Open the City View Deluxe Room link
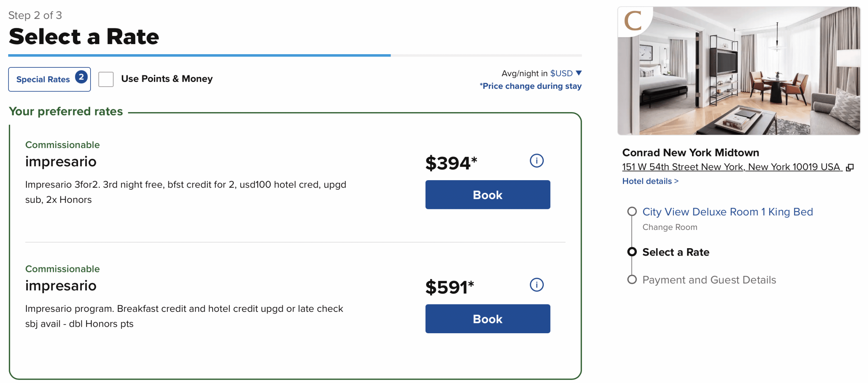The image size is (868, 383). coord(727,212)
